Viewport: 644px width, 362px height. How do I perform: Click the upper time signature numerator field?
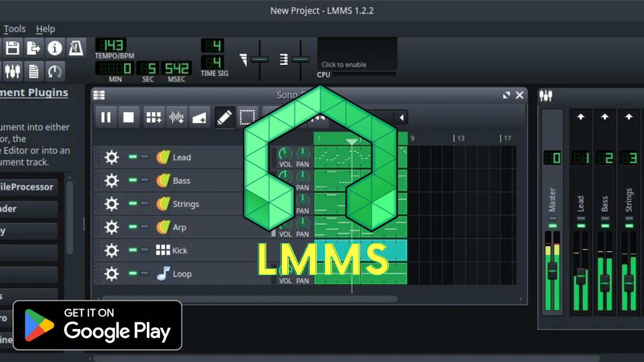click(x=212, y=46)
